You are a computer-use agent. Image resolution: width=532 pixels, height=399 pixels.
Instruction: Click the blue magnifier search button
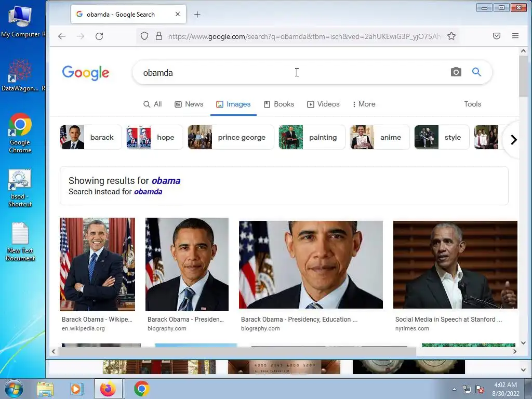476,72
